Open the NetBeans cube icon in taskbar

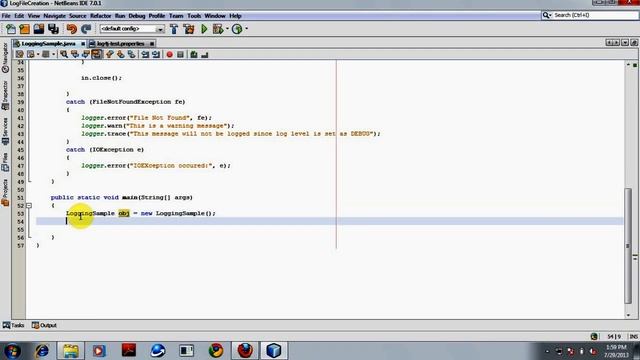click(x=273, y=351)
